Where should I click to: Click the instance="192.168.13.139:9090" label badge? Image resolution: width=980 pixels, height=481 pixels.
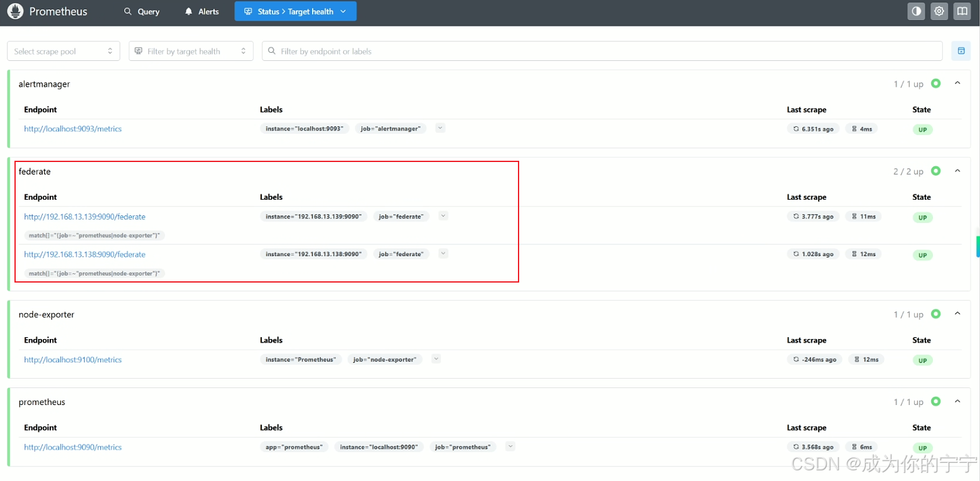point(313,217)
